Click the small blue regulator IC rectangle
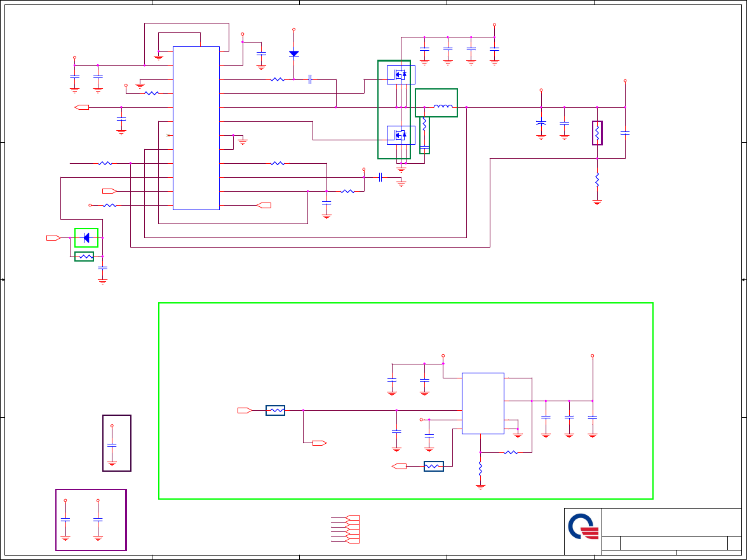 pyautogui.click(x=483, y=403)
